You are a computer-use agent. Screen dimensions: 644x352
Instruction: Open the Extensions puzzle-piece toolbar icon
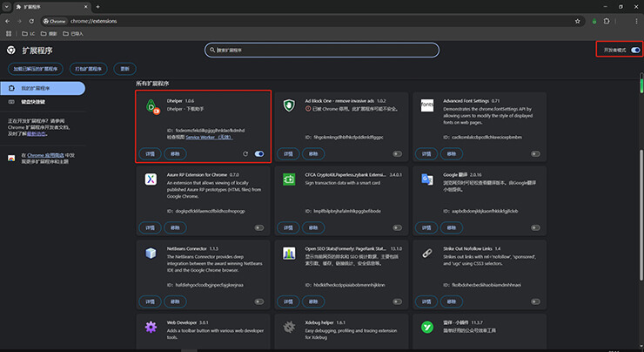coord(607,21)
